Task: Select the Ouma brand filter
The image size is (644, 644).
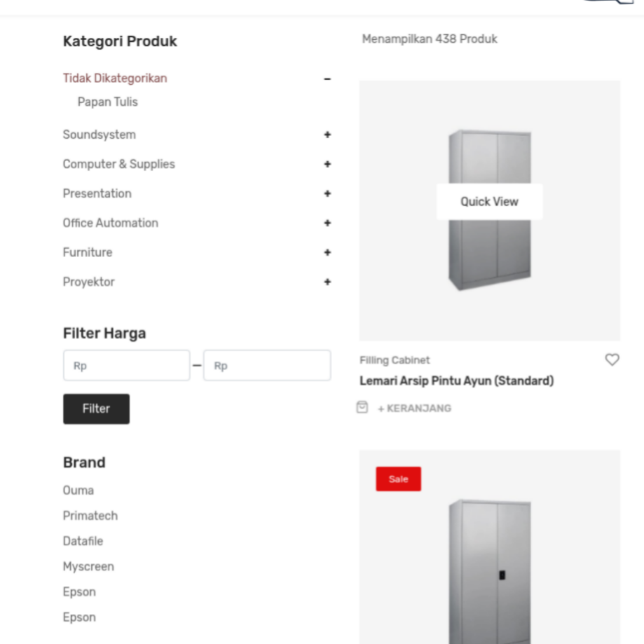Action: tap(78, 491)
